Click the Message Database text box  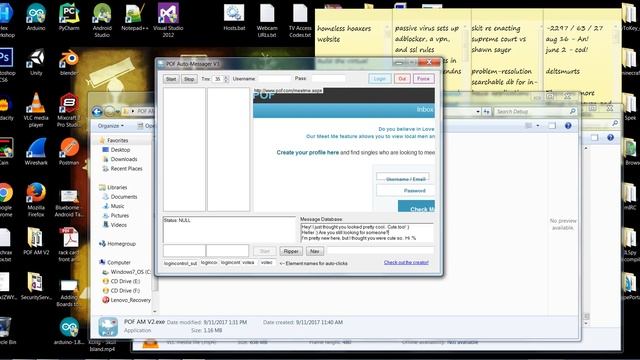tap(367, 233)
